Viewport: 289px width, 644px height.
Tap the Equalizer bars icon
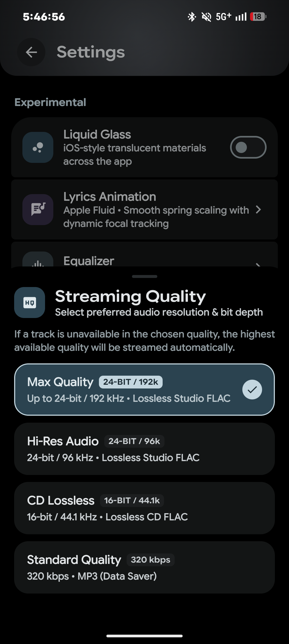(x=38, y=260)
